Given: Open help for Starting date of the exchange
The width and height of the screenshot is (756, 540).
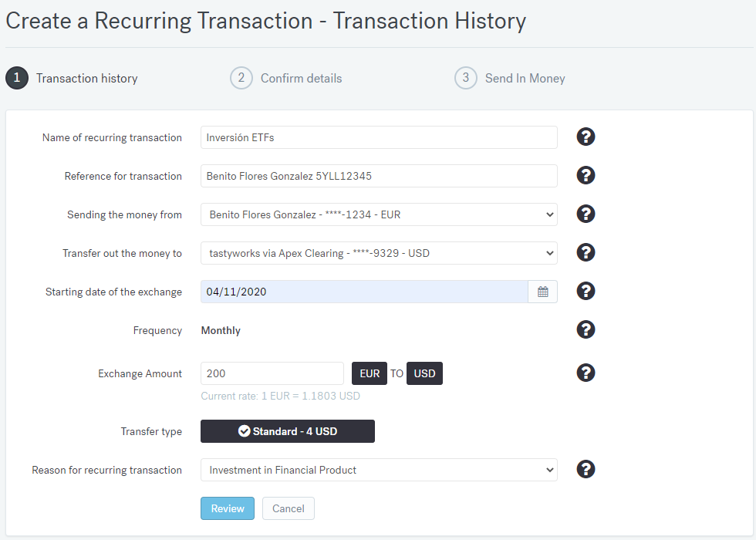Looking at the screenshot, I should pyautogui.click(x=586, y=292).
